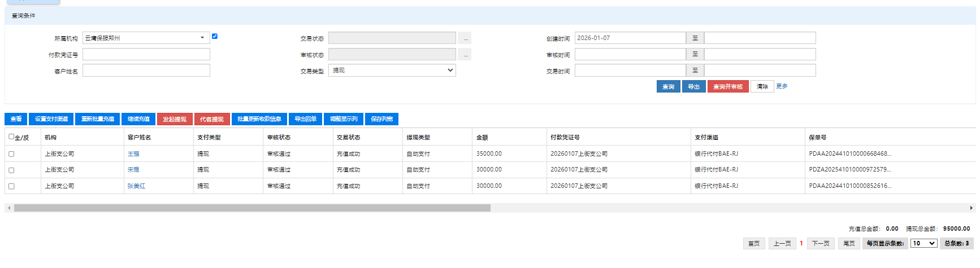Click 重新批量充值 toolbar button
This screenshot has height=268, width=980.
(x=97, y=119)
